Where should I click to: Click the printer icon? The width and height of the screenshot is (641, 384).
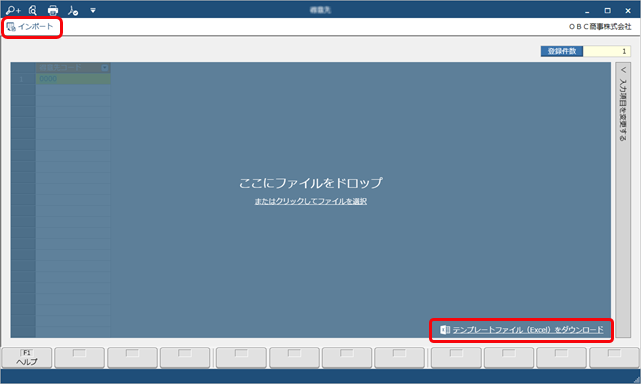(53, 10)
